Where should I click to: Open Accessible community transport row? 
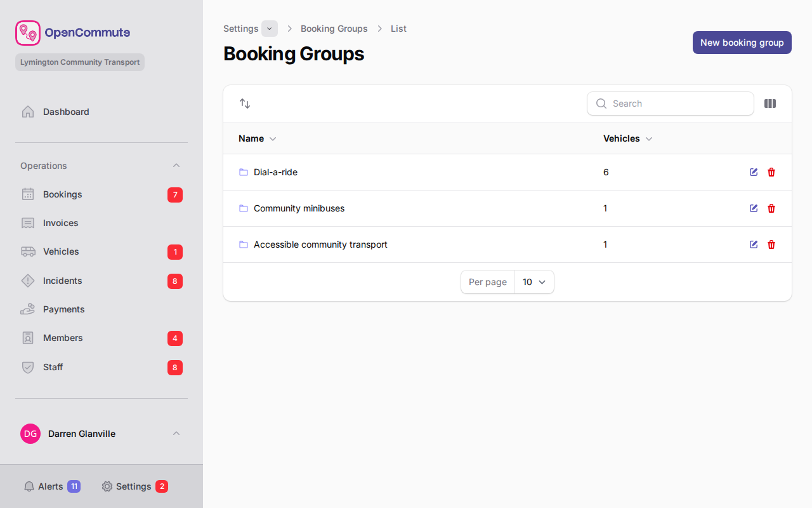pyautogui.click(x=507, y=244)
